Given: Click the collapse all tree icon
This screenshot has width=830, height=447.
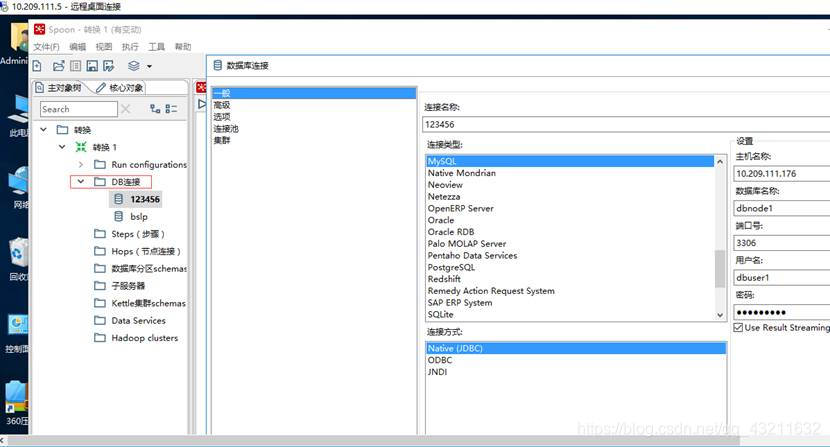Looking at the screenshot, I should (x=171, y=109).
